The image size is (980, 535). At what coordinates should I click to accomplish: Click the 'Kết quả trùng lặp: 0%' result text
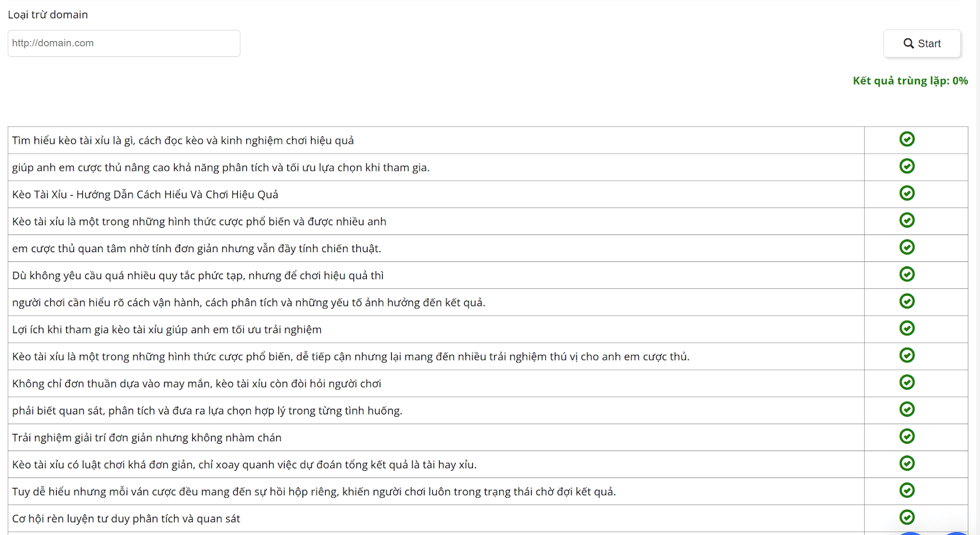pyautogui.click(x=910, y=81)
